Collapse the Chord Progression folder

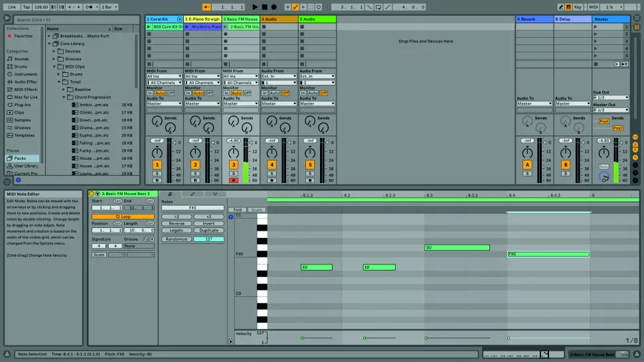(62, 97)
